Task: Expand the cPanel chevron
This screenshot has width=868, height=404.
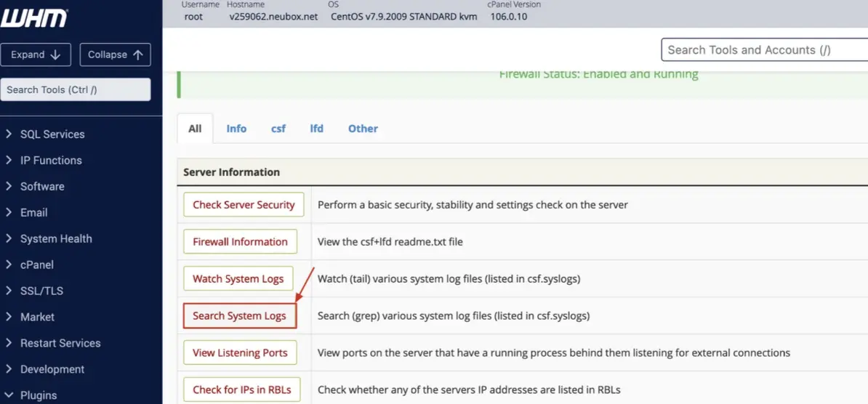Action: [x=8, y=264]
